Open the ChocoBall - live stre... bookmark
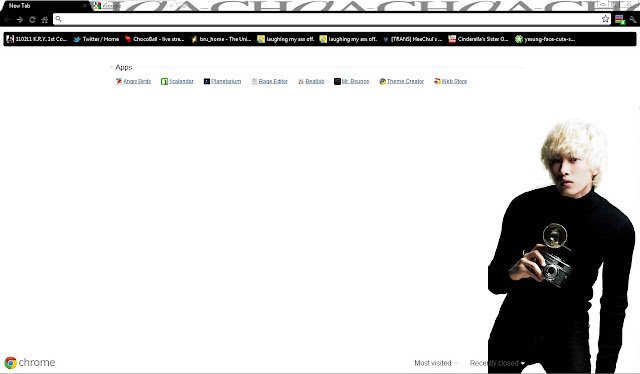 [x=154, y=39]
